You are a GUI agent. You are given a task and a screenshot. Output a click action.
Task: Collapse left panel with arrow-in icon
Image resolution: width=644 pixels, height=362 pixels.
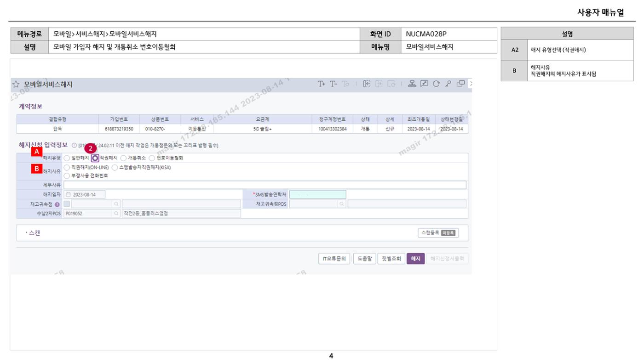pyautogui.click(x=367, y=84)
